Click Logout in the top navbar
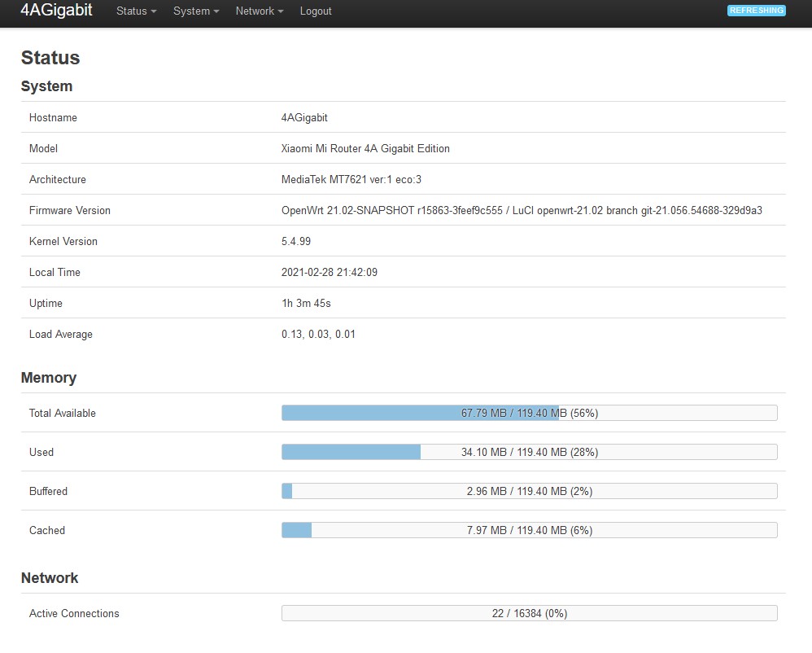812x653 pixels. tap(316, 11)
